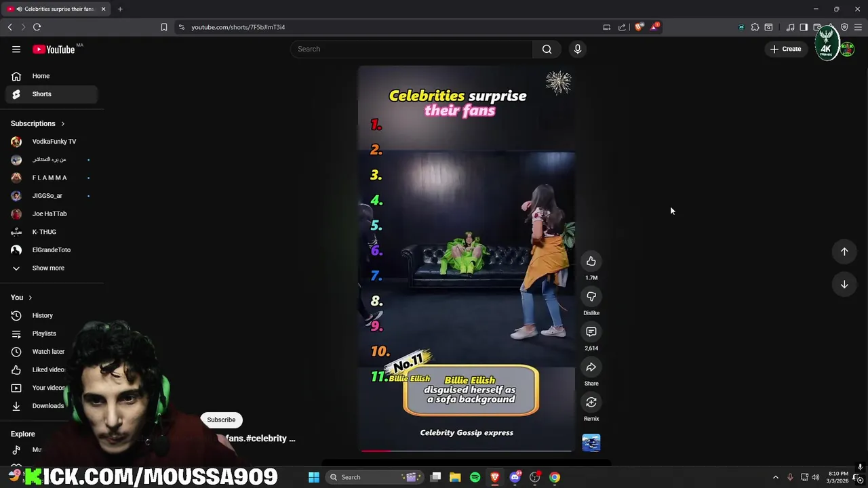Open Brave Rewards triangle icon
This screenshot has height=488, width=868.
click(x=654, y=27)
